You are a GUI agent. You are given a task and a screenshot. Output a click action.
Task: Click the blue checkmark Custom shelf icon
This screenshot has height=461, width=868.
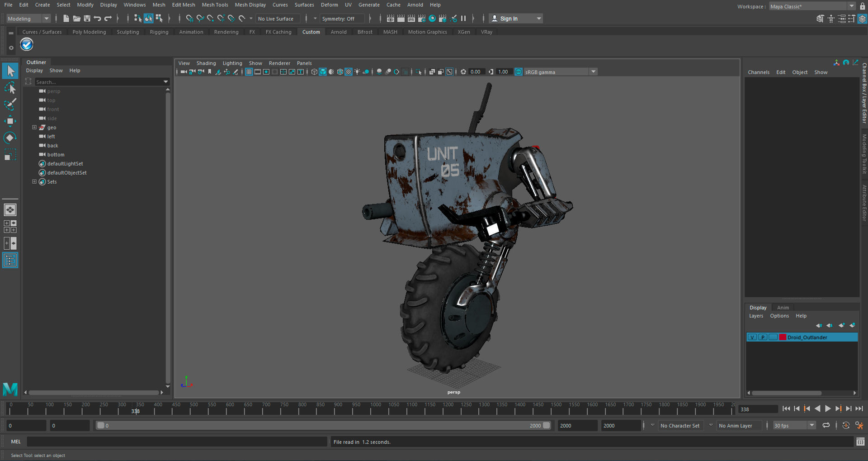pyautogui.click(x=27, y=44)
